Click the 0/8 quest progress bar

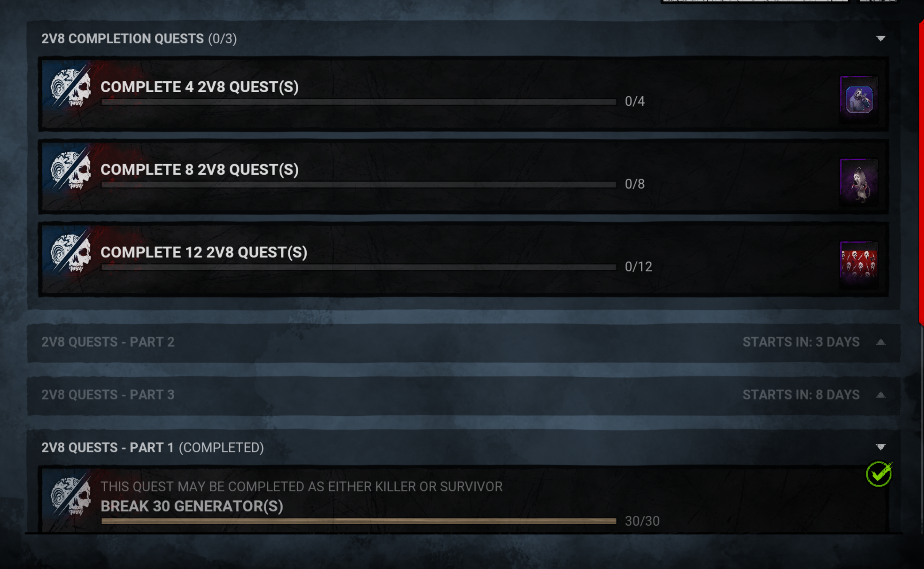click(359, 185)
